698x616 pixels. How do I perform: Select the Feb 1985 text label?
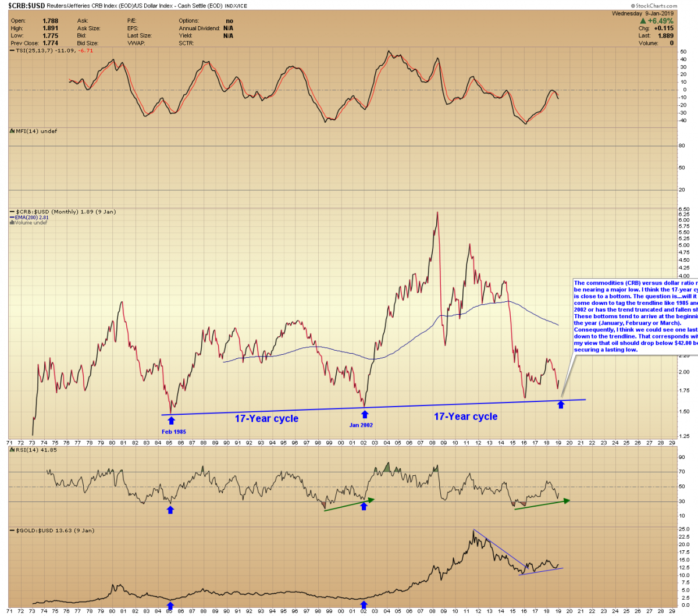tap(174, 432)
